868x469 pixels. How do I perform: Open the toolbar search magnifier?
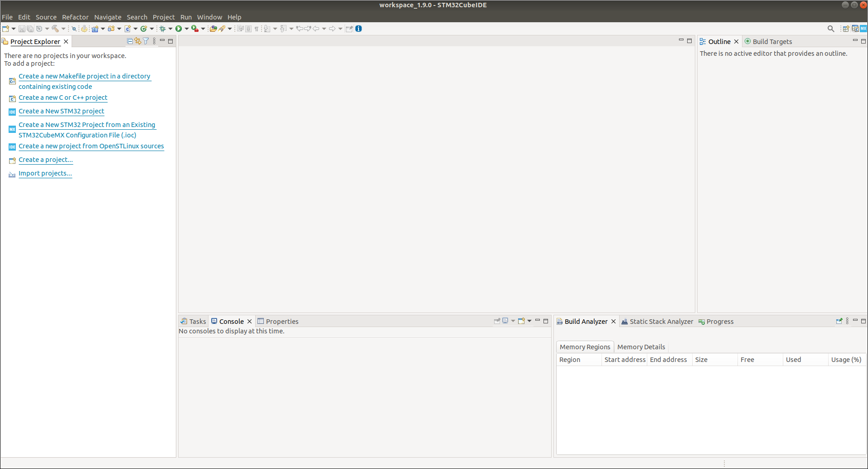(x=831, y=29)
